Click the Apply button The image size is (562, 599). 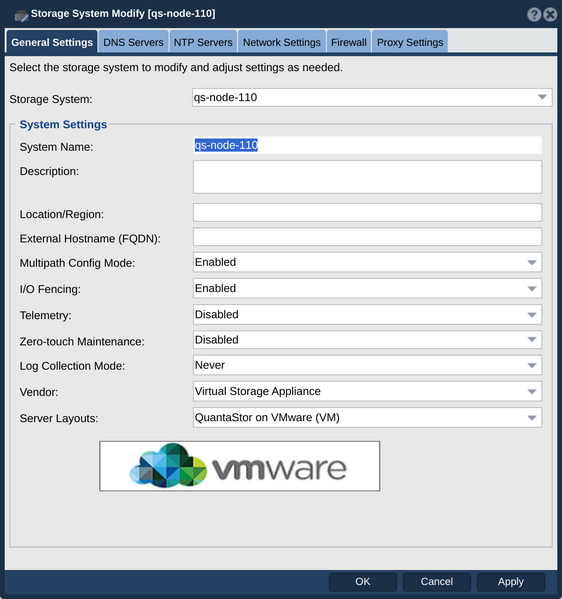click(511, 582)
